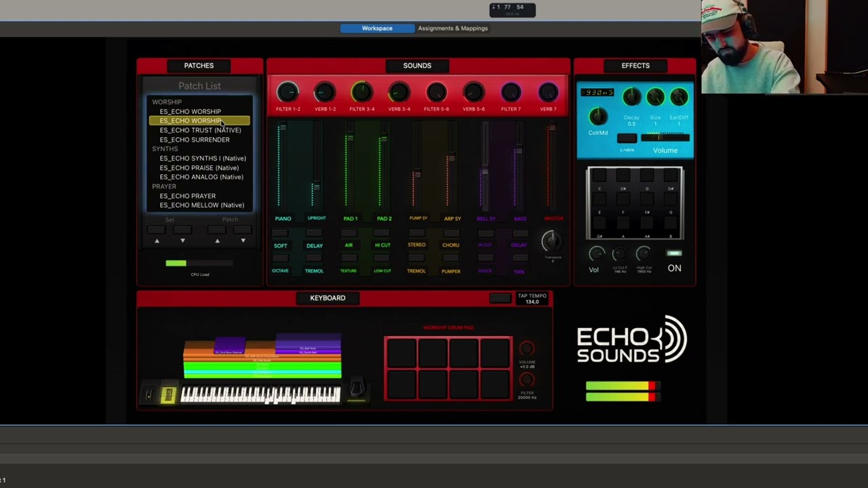
Task: Choose the ES_ECHO SYNTHS I (Native) patch
Action: tap(203, 158)
